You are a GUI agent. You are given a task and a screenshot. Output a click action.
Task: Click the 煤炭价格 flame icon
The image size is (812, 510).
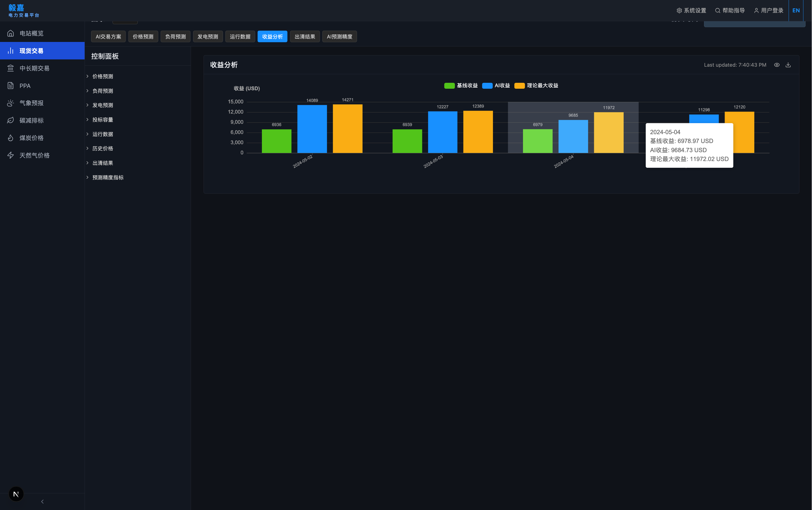tap(10, 138)
